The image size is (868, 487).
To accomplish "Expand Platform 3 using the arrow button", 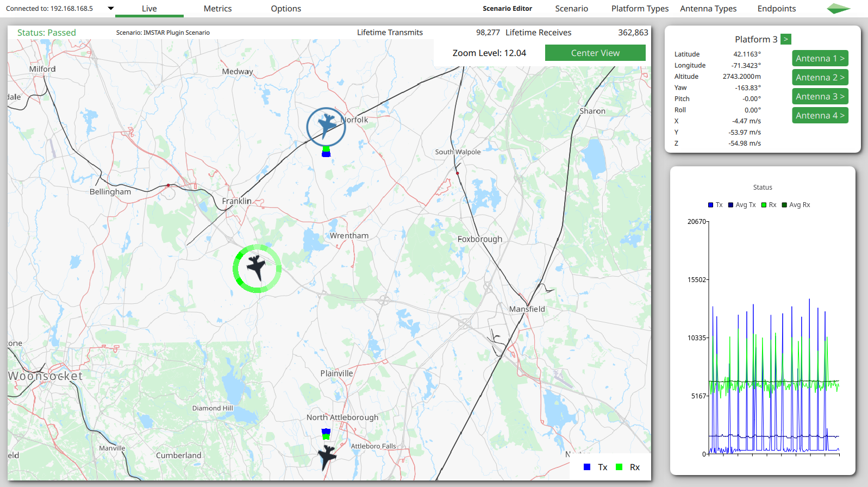I will (x=785, y=39).
